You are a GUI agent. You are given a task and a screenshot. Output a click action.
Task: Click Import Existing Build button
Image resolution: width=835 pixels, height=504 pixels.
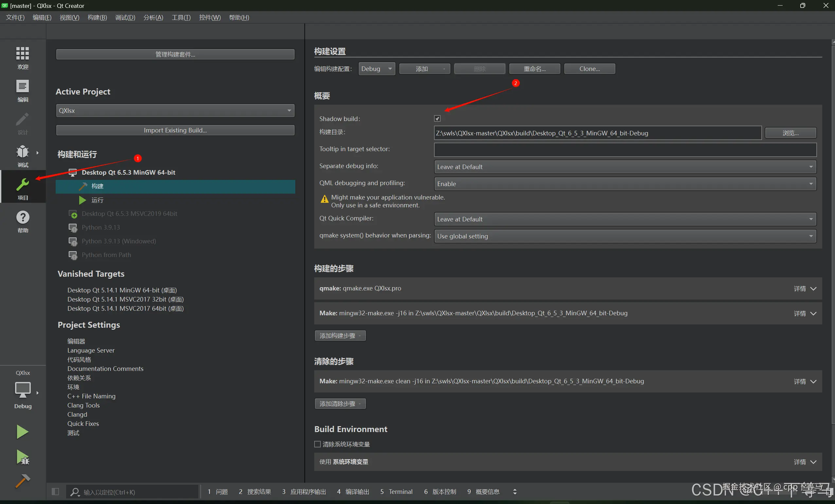[175, 130]
